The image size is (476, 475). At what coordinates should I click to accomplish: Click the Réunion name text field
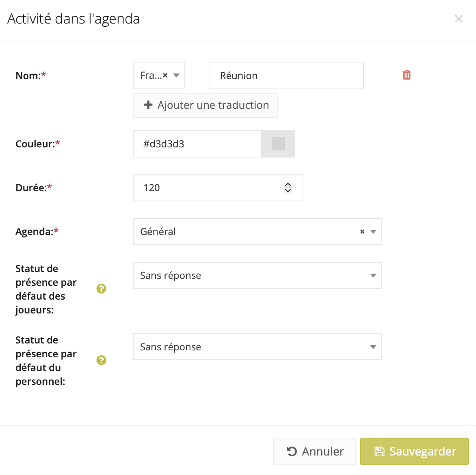coord(286,76)
